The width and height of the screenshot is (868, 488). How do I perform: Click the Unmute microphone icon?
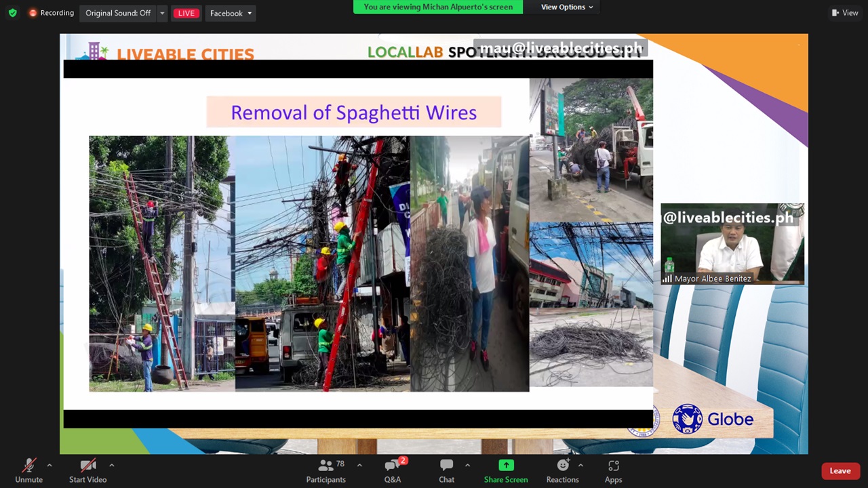28,466
